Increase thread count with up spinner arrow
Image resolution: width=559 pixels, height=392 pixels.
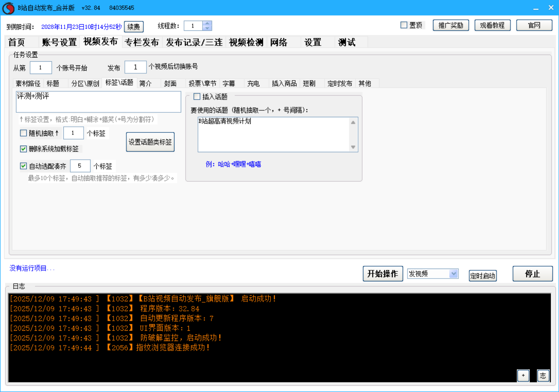pyautogui.click(x=207, y=23)
